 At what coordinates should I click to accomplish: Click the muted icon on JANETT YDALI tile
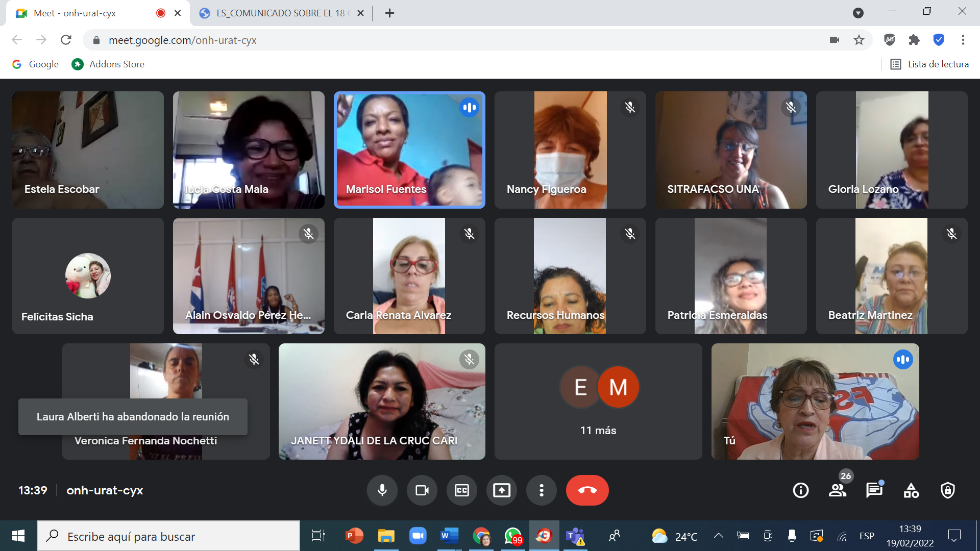pos(469,360)
